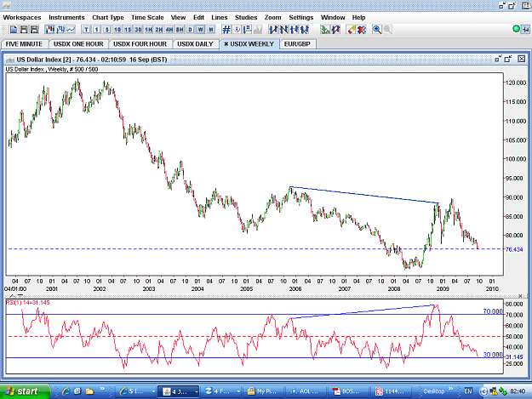
Task: Select the 4H time scale button
Action: (x=169, y=30)
